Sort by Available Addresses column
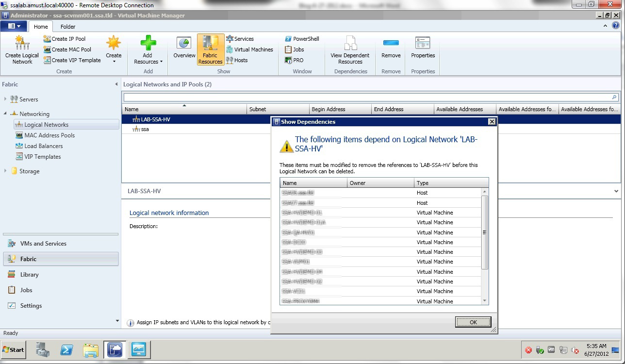Image resolution: width=625 pixels, height=364 pixels. [465, 109]
